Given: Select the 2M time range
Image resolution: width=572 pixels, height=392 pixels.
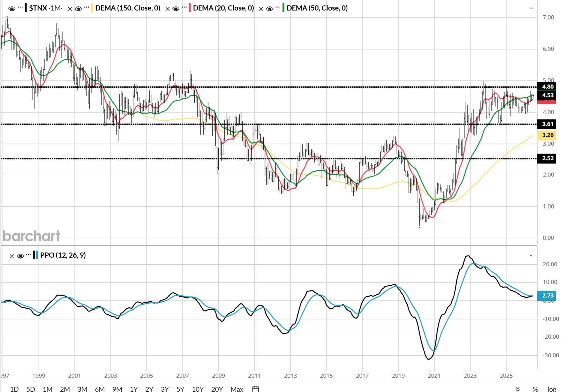Looking at the screenshot, I should pos(65,389).
